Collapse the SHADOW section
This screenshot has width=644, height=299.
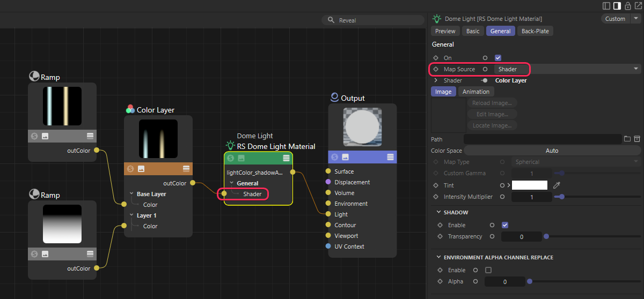(437, 213)
